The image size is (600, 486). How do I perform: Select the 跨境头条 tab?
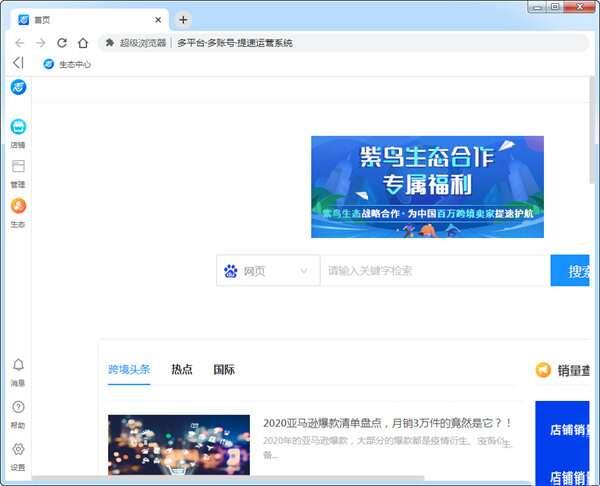click(x=129, y=369)
